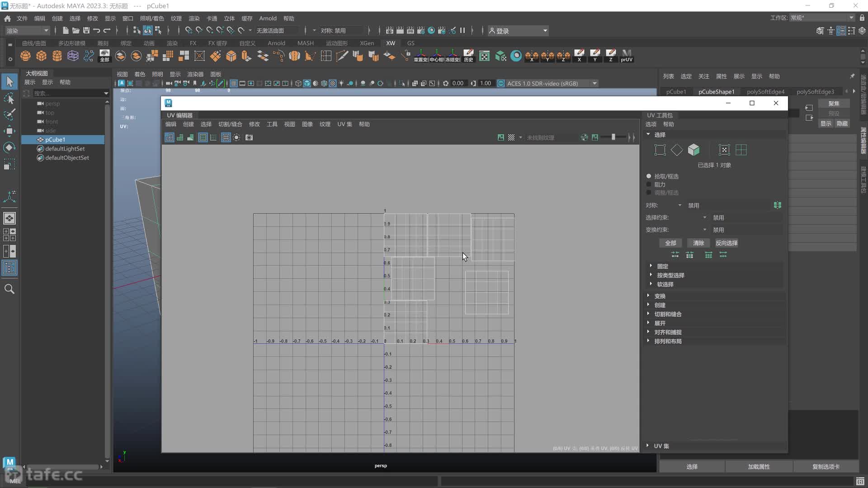Click the 聚焦 button in attribute editor
Screen dimensions: 868x488
click(834, 103)
